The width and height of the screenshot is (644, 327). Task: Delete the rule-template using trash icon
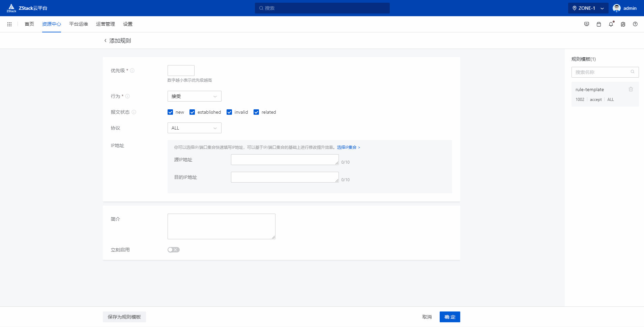click(x=631, y=89)
